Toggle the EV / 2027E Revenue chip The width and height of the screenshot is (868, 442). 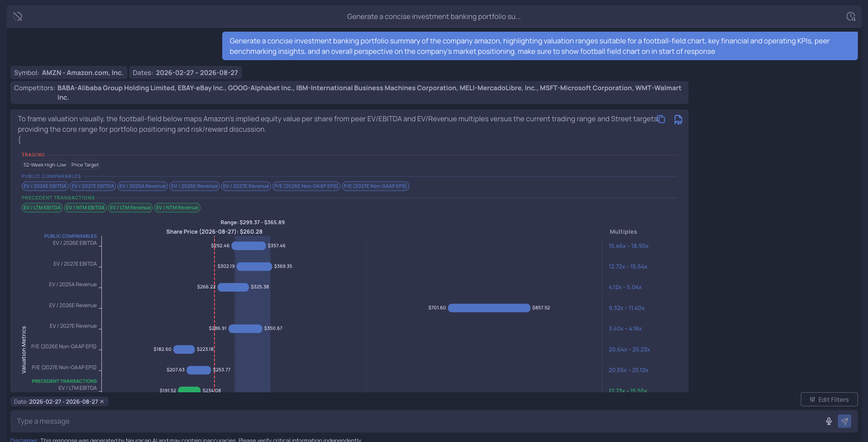tap(246, 186)
